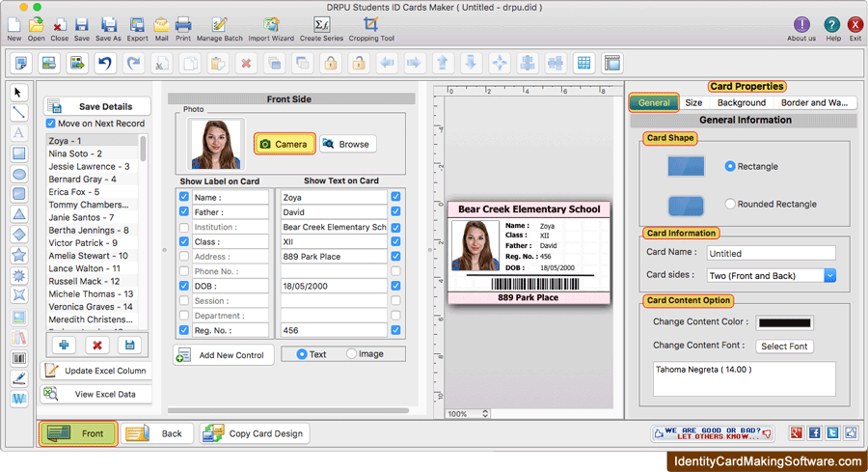Click the add record plus button

click(x=64, y=345)
